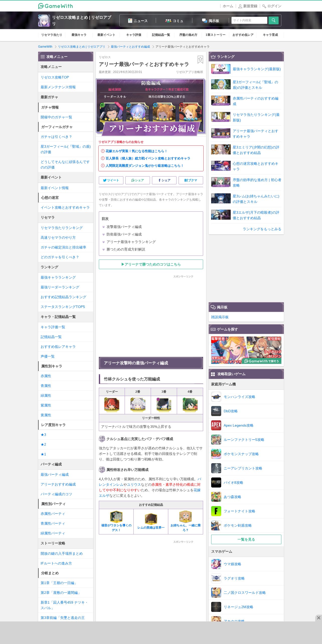Screen dimensions: 322x644
Task: Click the 3番 character icon in party table
Action: tap(164, 405)
